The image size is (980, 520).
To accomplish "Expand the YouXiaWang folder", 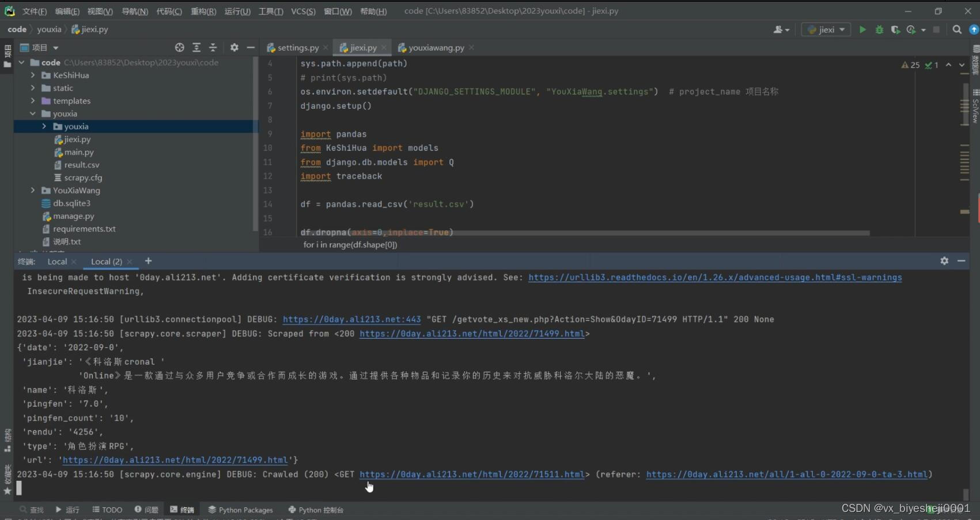I will click(x=33, y=191).
